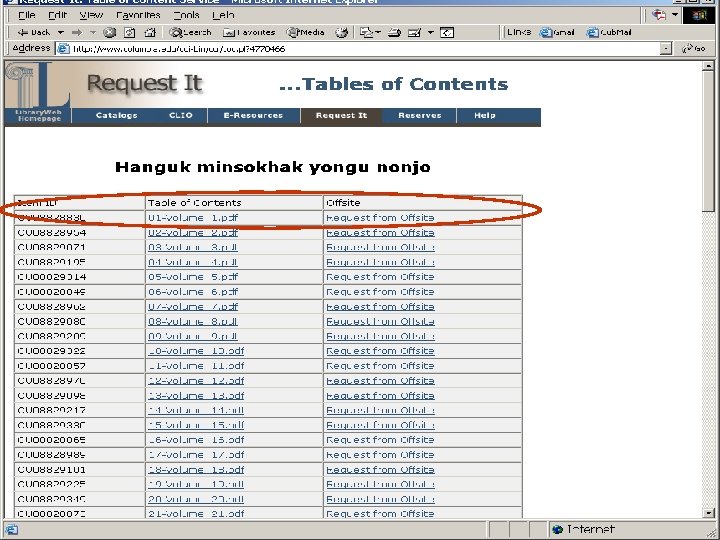Viewport: 720px width, 540px height.
Task: Click the vertical scrollbar thumb
Action: (x=708, y=141)
